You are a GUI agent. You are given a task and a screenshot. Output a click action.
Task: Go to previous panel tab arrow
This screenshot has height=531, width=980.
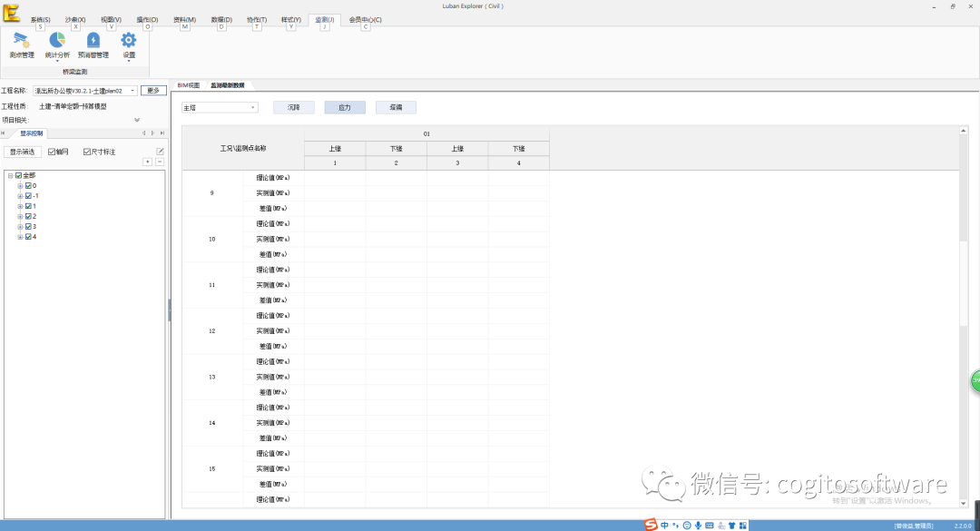click(x=143, y=133)
